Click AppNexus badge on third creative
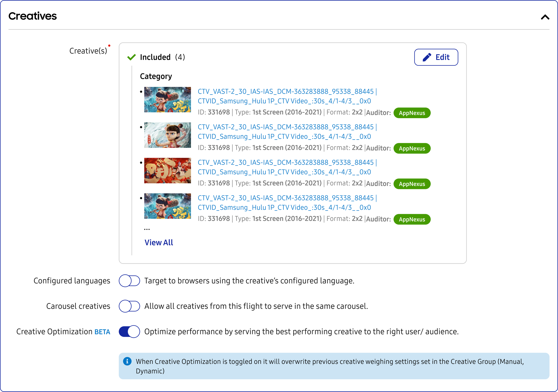558x392 pixels. tap(412, 184)
